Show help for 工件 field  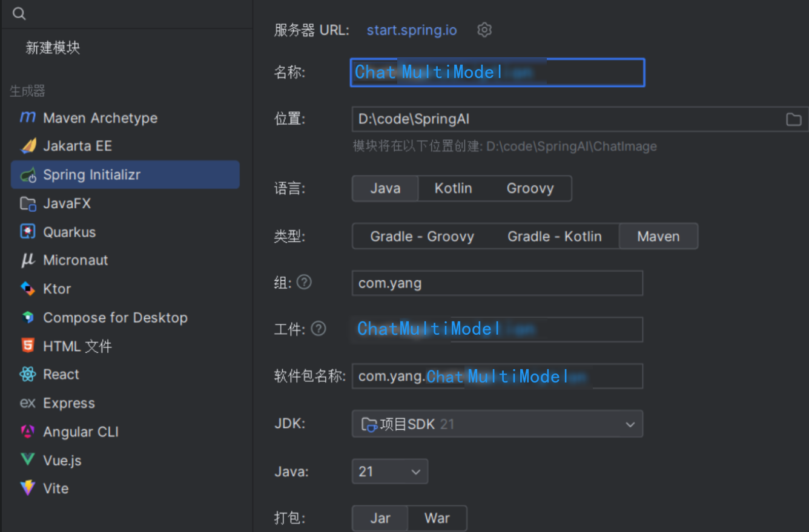point(319,329)
